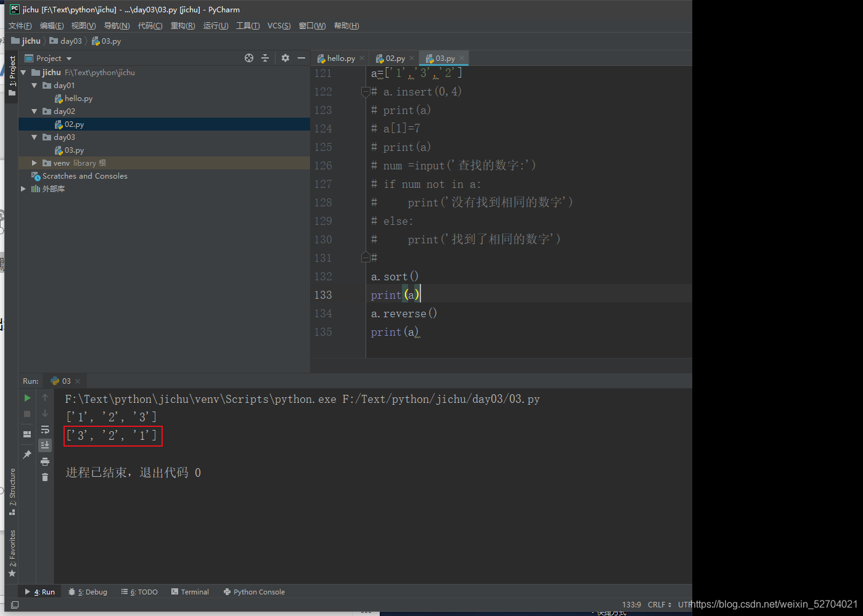Open the 窗口(W) menu
Image resolution: width=863 pixels, height=616 pixels.
click(313, 26)
